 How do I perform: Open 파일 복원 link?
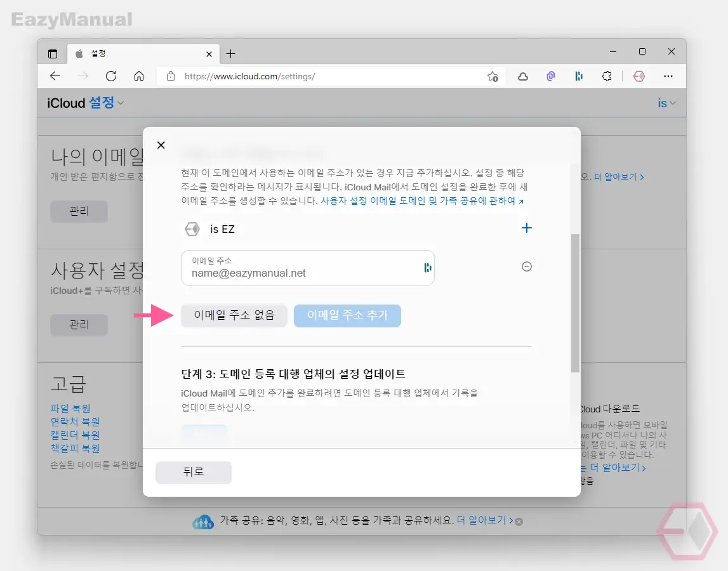70,409
